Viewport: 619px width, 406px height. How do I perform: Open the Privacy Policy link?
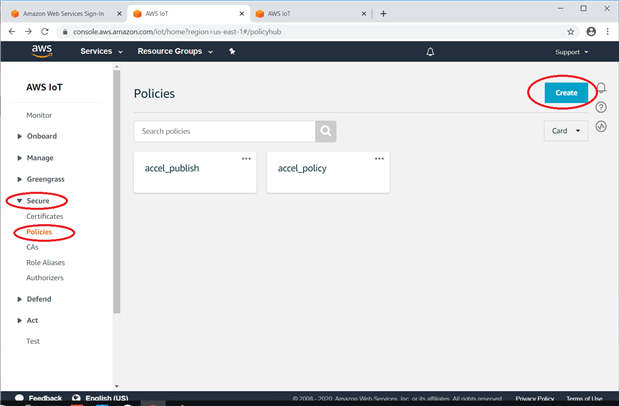point(535,398)
